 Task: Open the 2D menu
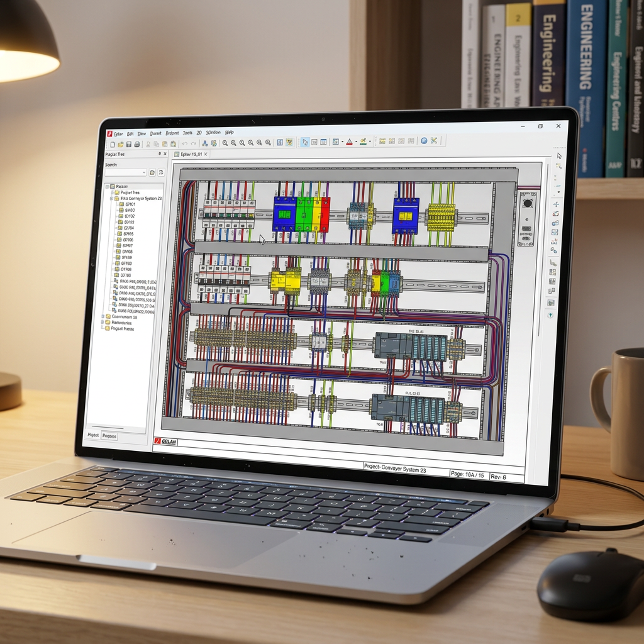(199, 133)
